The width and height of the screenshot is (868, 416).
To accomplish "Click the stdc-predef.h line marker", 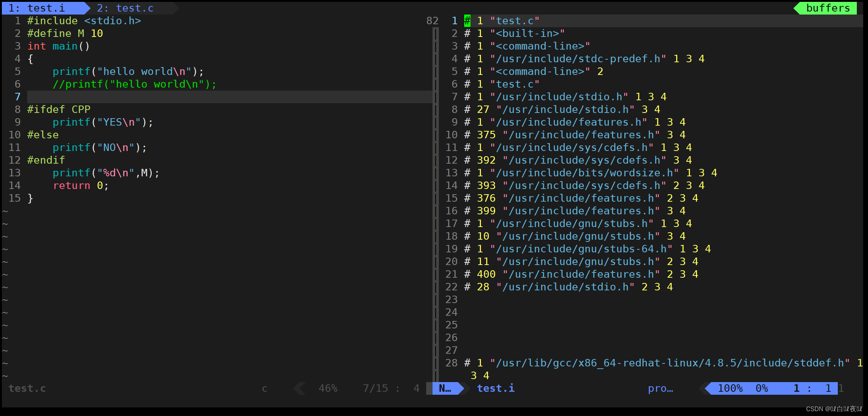I will (x=585, y=59).
